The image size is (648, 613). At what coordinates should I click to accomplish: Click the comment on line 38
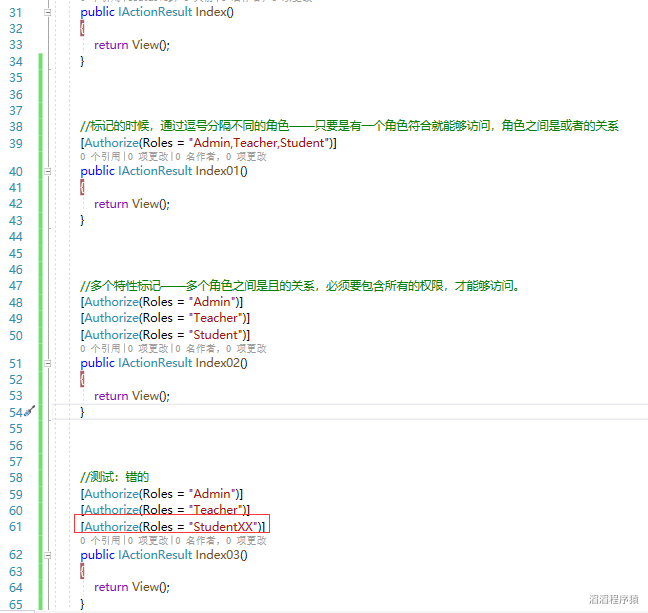click(x=349, y=126)
